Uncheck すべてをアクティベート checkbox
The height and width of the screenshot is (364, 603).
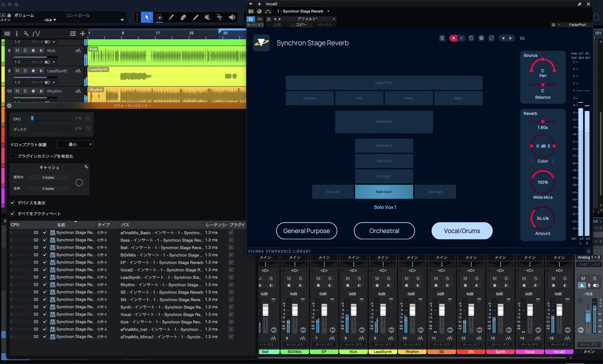[x=12, y=213]
